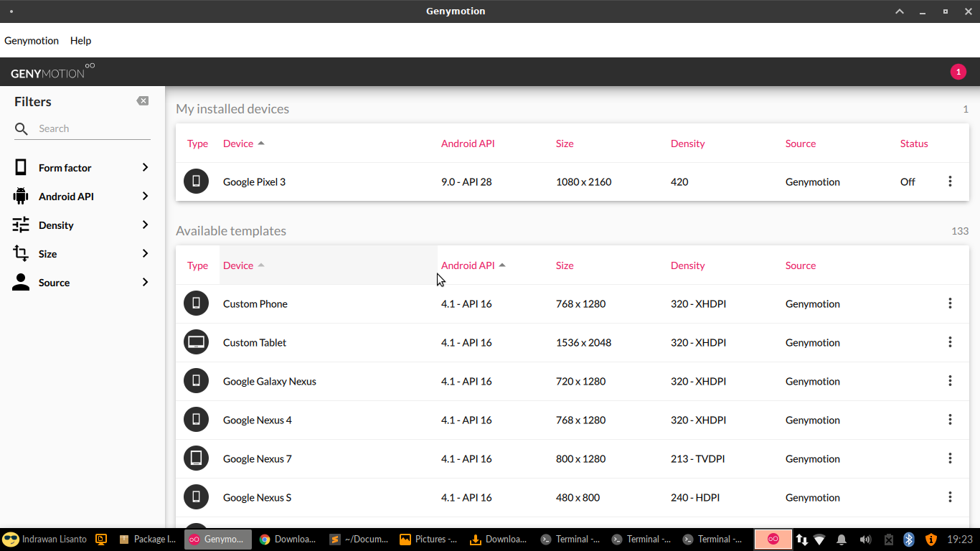This screenshot has height=551, width=980.
Task: Click the Custom Tablet type icon
Action: (196, 342)
